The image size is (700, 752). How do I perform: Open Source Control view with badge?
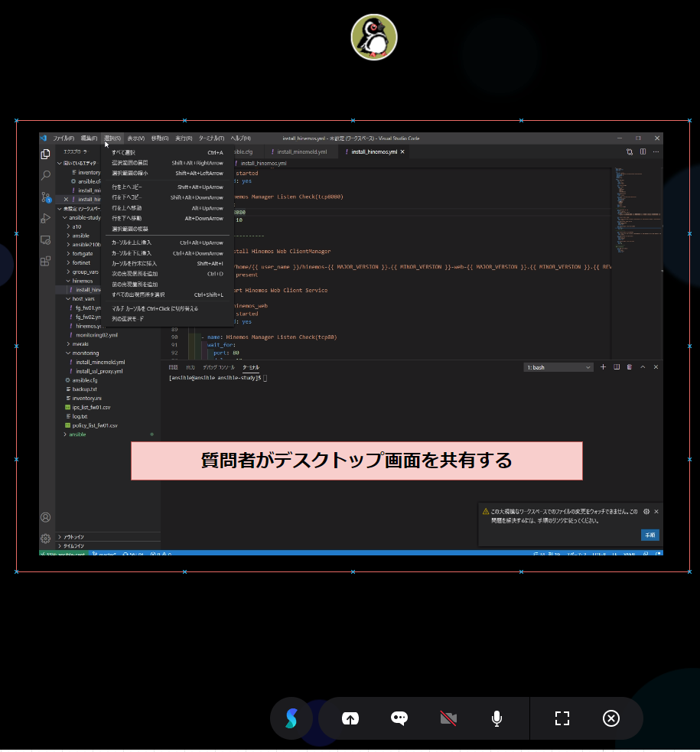point(46,197)
